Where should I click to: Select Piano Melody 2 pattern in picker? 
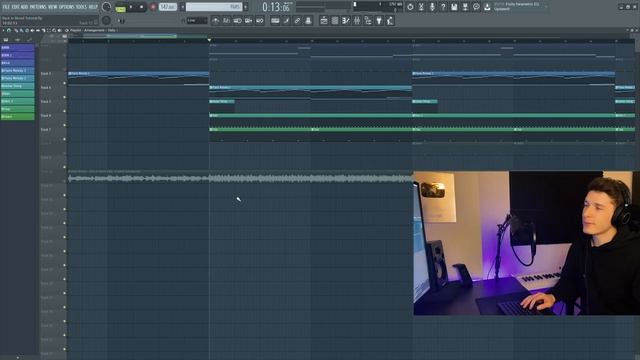pyautogui.click(x=17, y=78)
